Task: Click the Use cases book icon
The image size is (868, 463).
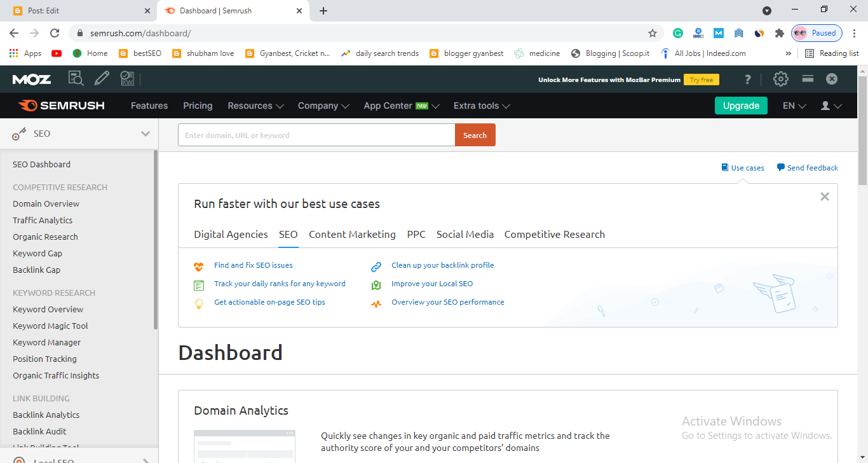Action: [x=725, y=168]
